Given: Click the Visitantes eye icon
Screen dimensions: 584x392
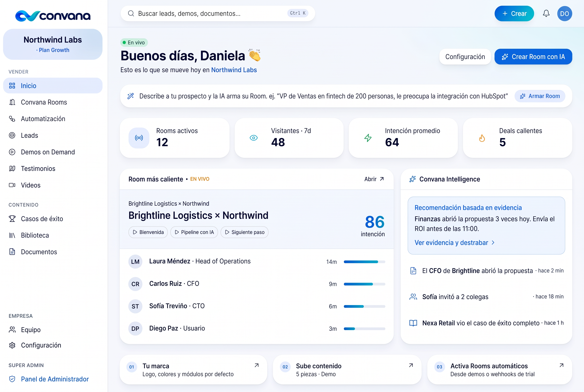Looking at the screenshot, I should (253, 138).
